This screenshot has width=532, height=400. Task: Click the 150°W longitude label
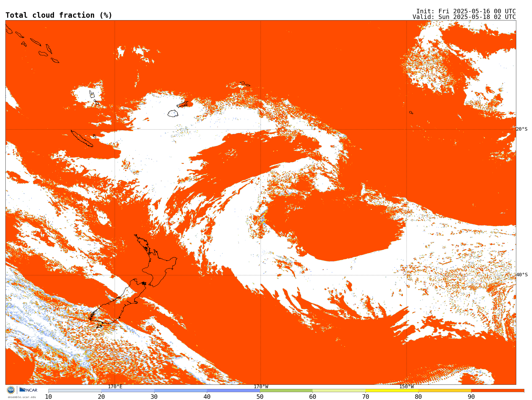tap(406, 386)
